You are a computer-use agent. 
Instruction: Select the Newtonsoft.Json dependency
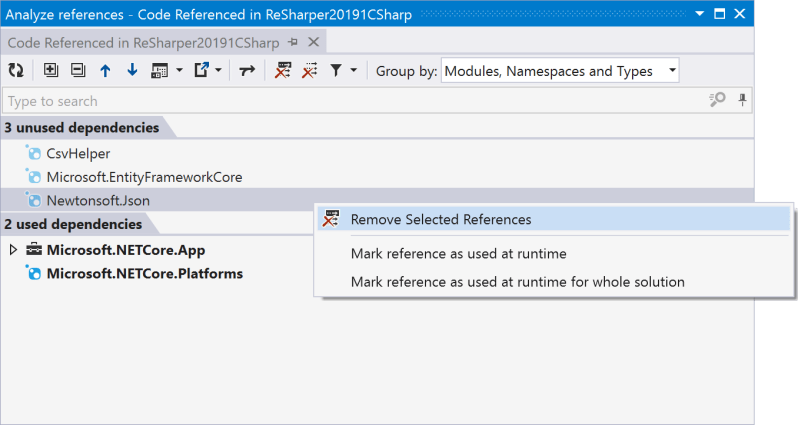98,201
